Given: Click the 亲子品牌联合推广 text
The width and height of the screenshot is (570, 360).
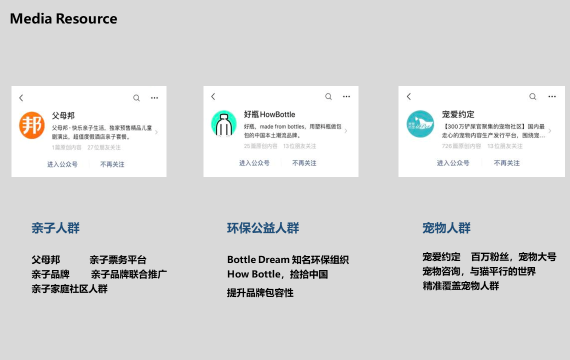Looking at the screenshot, I should (x=129, y=274).
